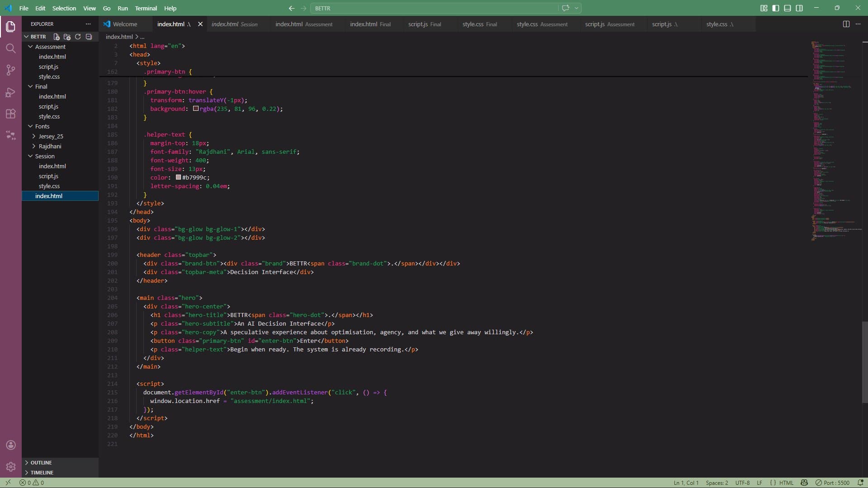Expand the TIMELINE section
868x488 pixels.
pyautogui.click(x=60, y=473)
